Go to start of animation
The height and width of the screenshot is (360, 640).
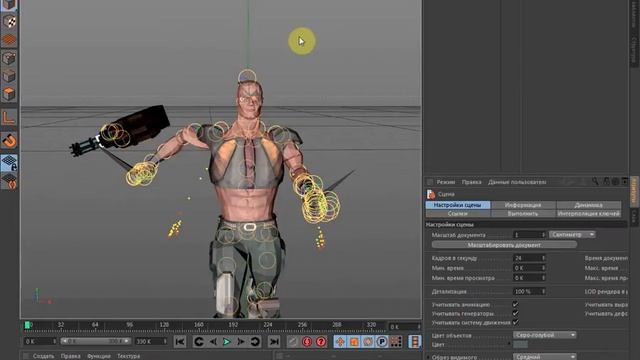180,342
